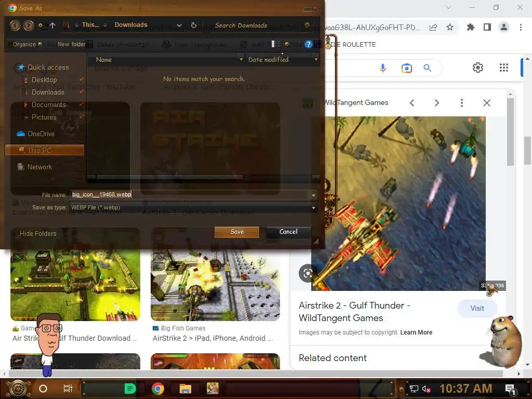Go forward in Save As dialog
Viewport: 532px width, 399px height.
pos(29,25)
